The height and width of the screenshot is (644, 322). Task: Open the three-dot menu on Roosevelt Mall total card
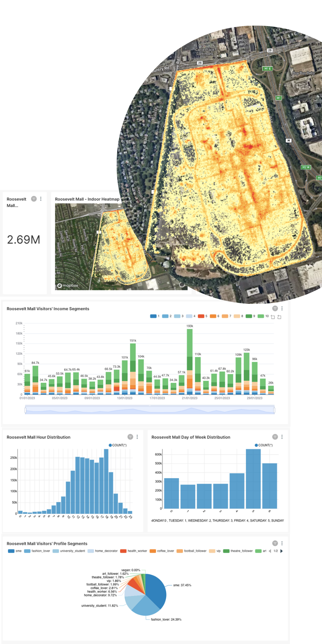coord(41,199)
